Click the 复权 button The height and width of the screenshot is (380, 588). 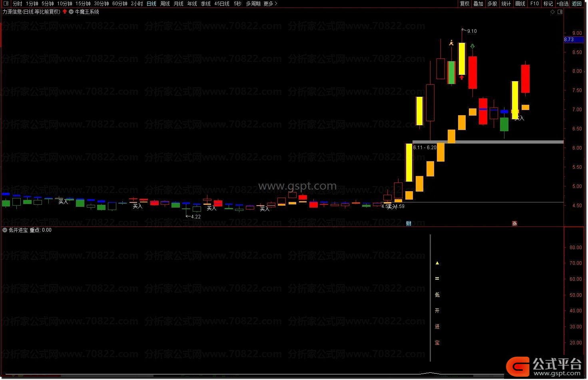[465, 4]
